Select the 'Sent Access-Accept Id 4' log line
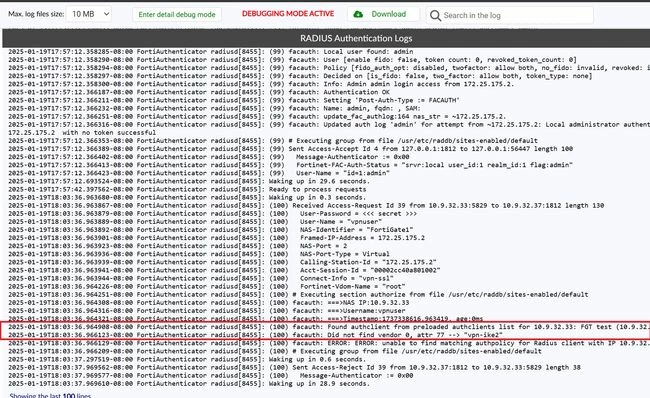 pos(290,149)
